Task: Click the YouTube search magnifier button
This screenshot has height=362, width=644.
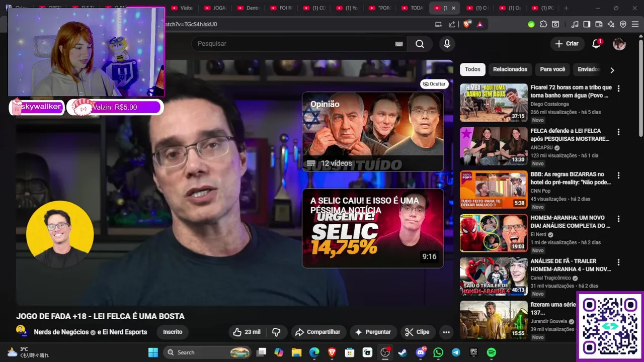Action: 420,44
